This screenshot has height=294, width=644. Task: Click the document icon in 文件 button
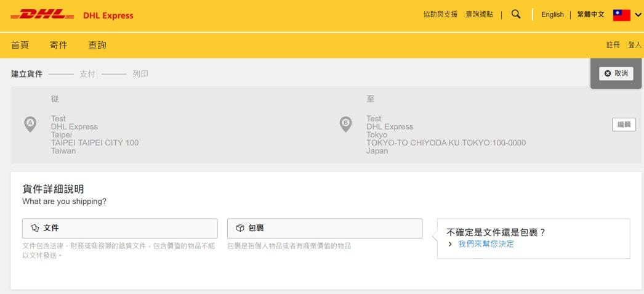coord(35,228)
